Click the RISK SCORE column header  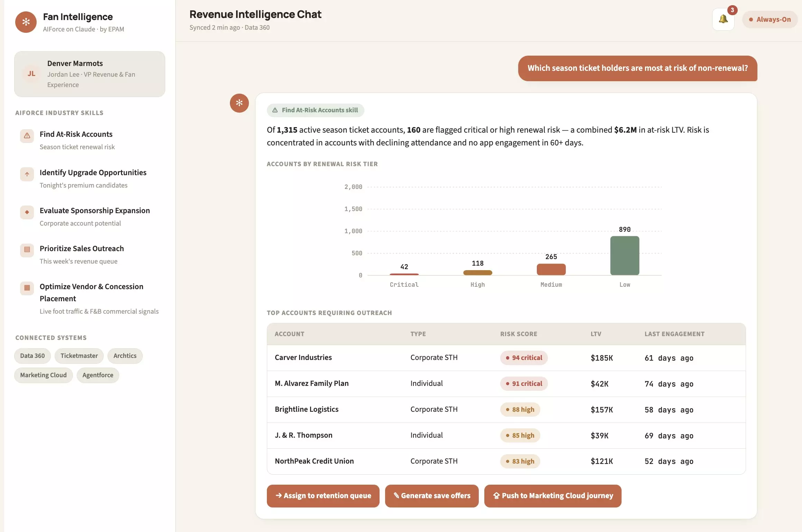click(519, 334)
